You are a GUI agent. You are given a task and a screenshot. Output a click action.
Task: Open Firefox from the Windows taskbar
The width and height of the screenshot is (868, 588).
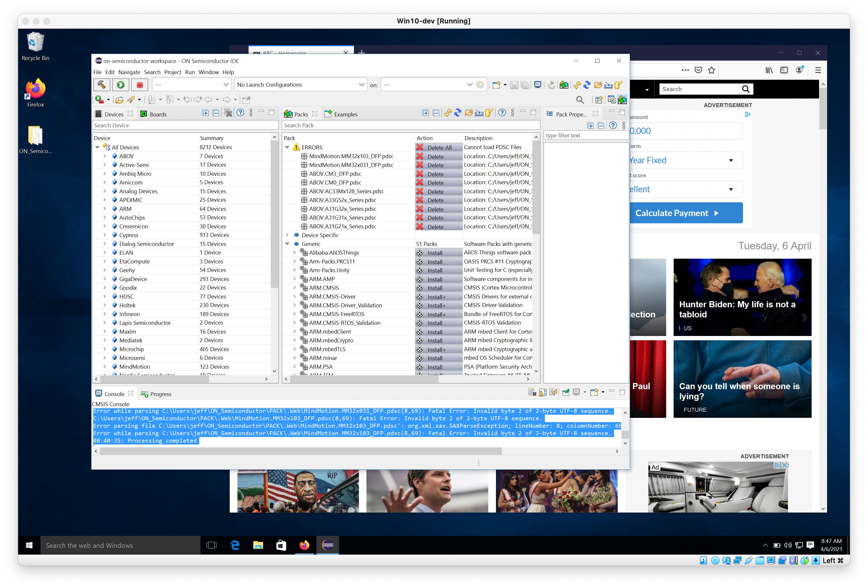tap(304, 545)
